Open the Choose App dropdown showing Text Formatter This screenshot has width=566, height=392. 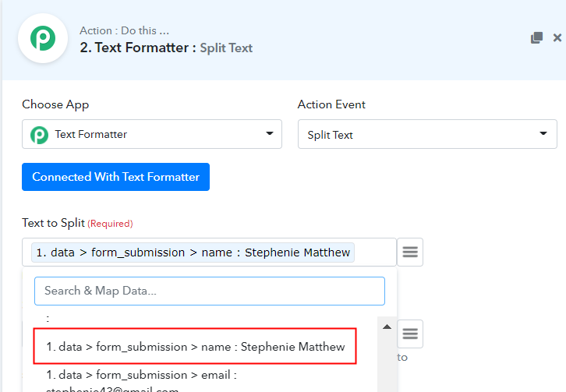(152, 134)
